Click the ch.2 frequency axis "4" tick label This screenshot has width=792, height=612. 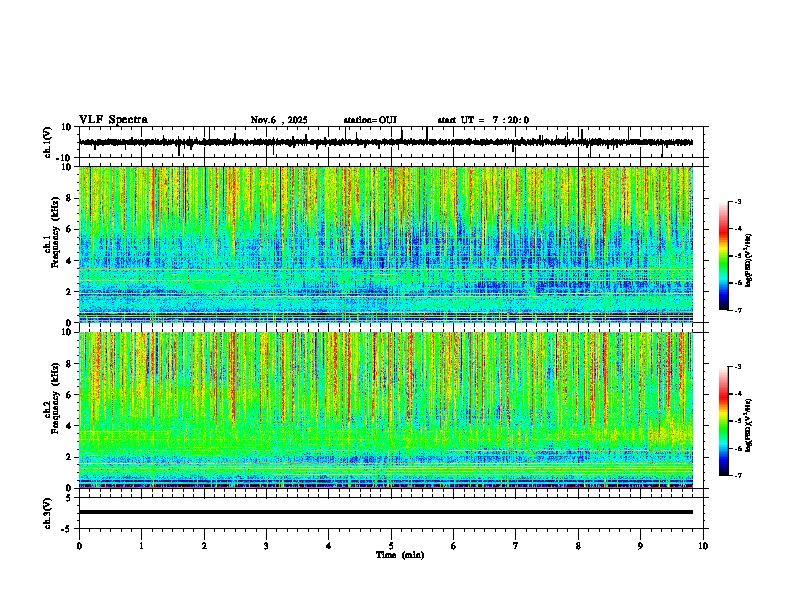[x=69, y=426]
